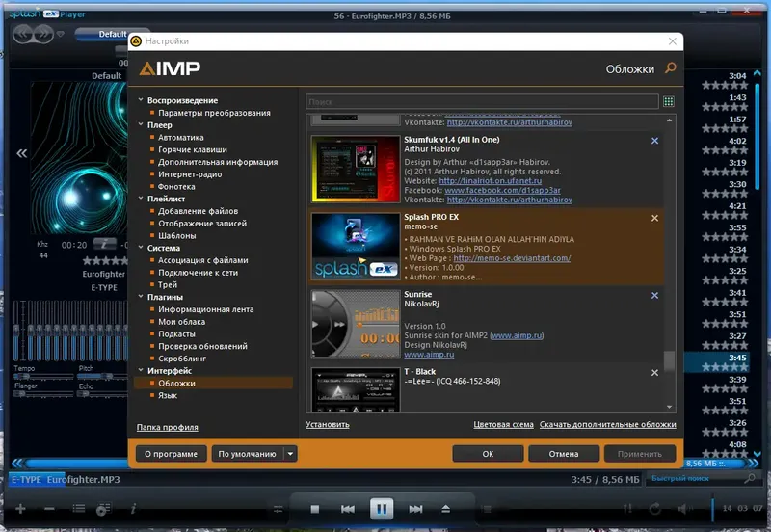Adjust the Flanger slider in player
Screen dimensions: 771x532
point(43,394)
